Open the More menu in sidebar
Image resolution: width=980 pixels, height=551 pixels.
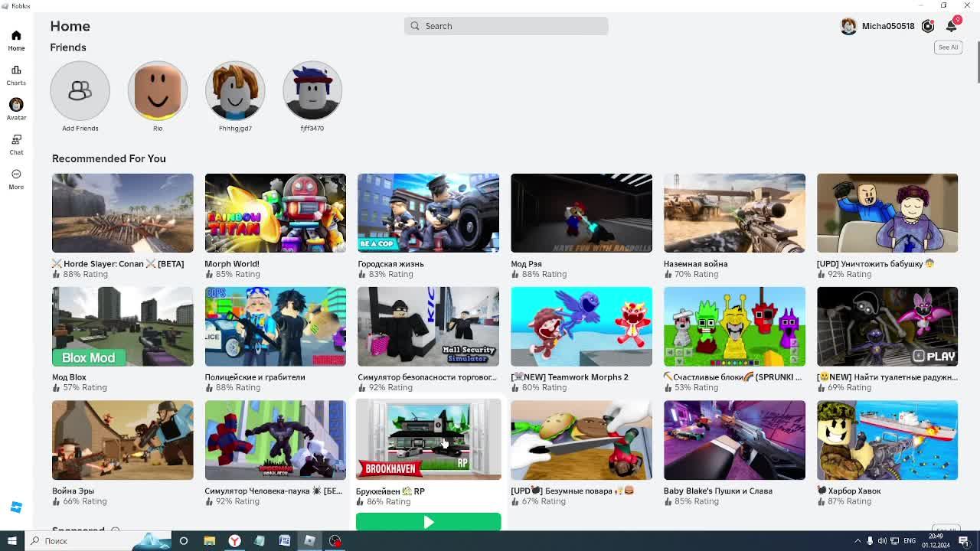(x=16, y=179)
